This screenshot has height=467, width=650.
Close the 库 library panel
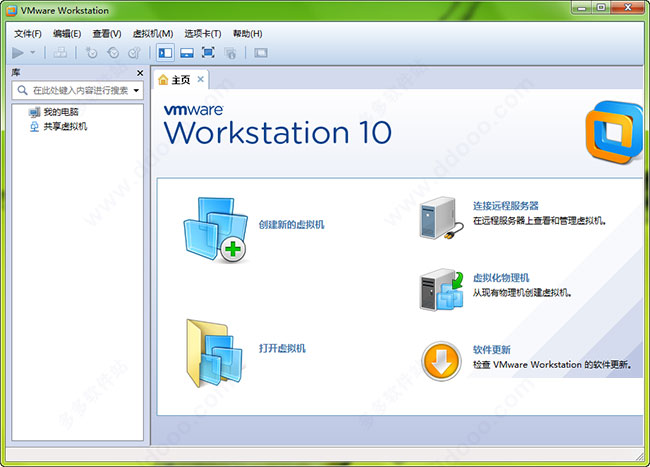pos(140,73)
